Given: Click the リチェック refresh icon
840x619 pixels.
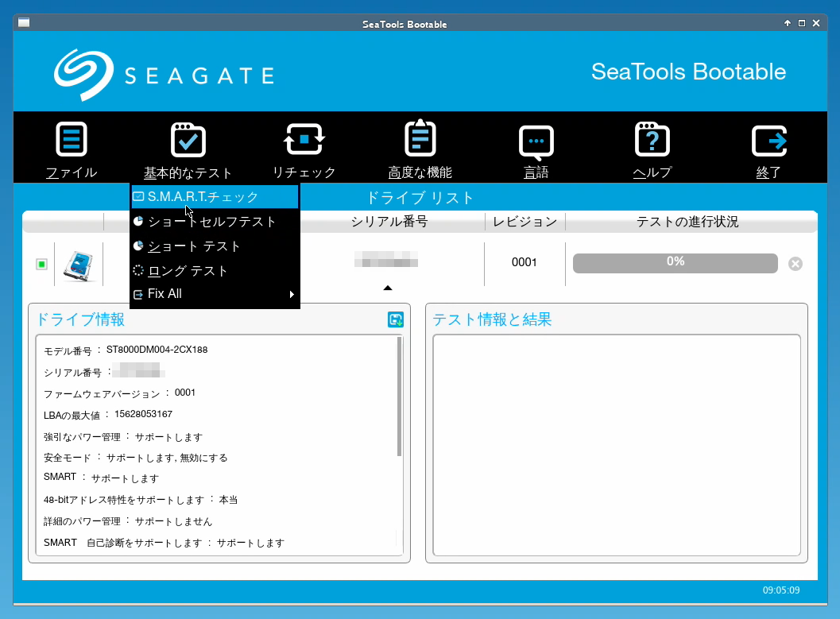Looking at the screenshot, I should pyautogui.click(x=304, y=140).
